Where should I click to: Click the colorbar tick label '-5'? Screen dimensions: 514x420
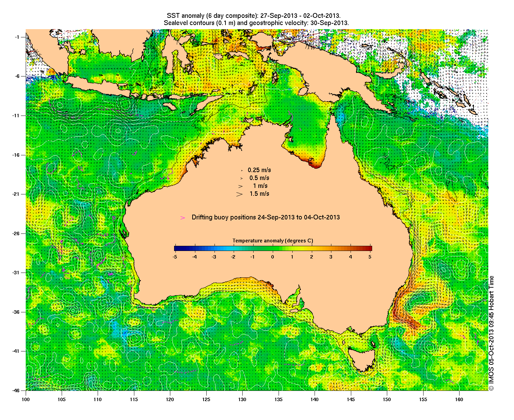(174, 256)
